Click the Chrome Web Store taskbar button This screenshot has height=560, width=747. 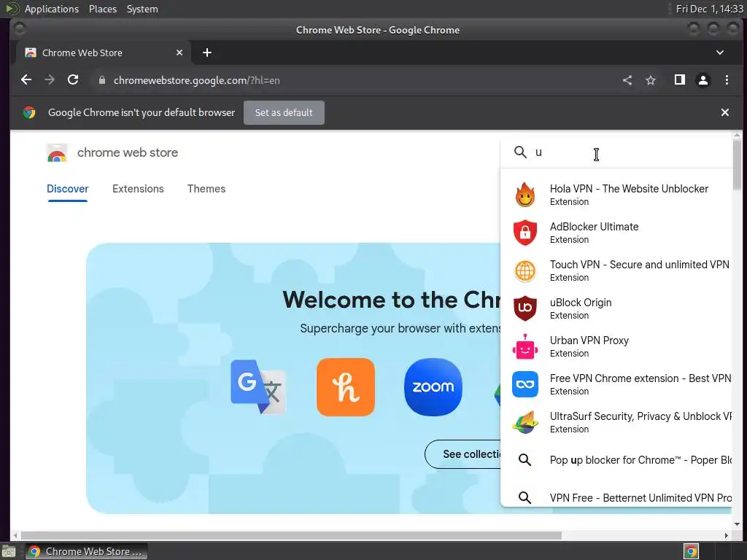[x=86, y=551]
